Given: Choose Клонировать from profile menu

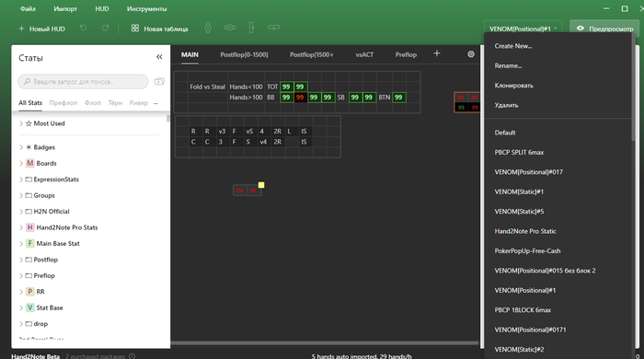Looking at the screenshot, I should (513, 86).
